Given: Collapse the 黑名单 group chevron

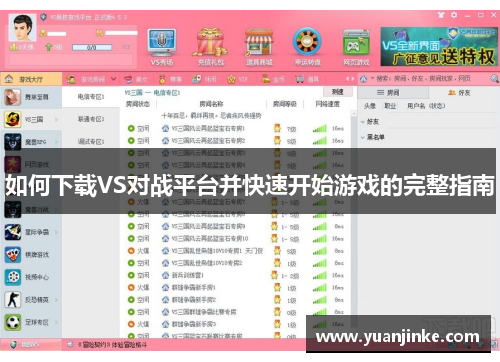Looking at the screenshot, I should pyautogui.click(x=363, y=137).
